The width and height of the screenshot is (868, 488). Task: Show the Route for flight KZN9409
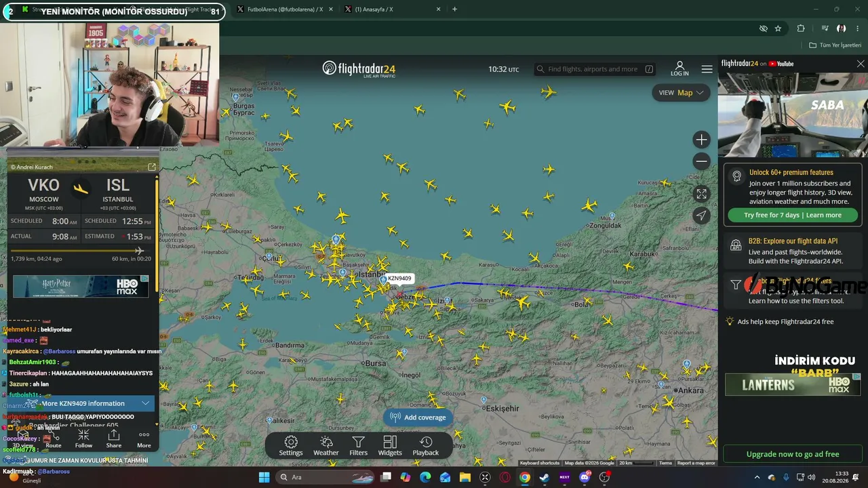point(54,439)
